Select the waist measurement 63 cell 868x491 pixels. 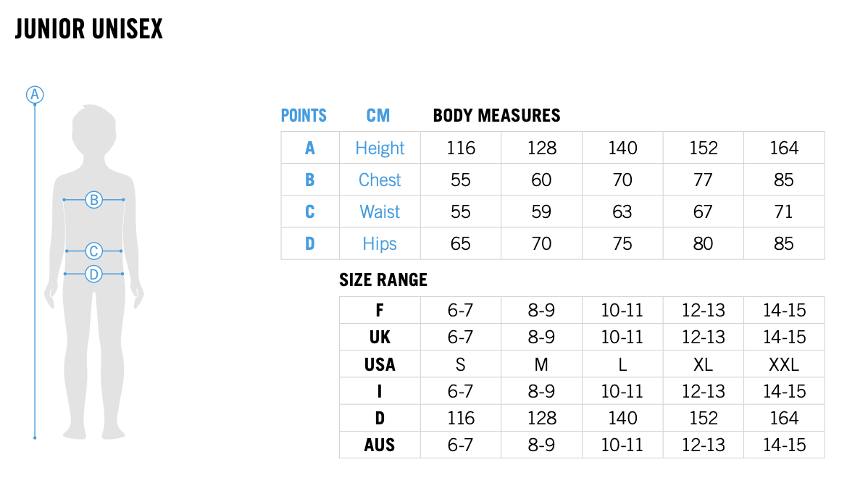[622, 211]
